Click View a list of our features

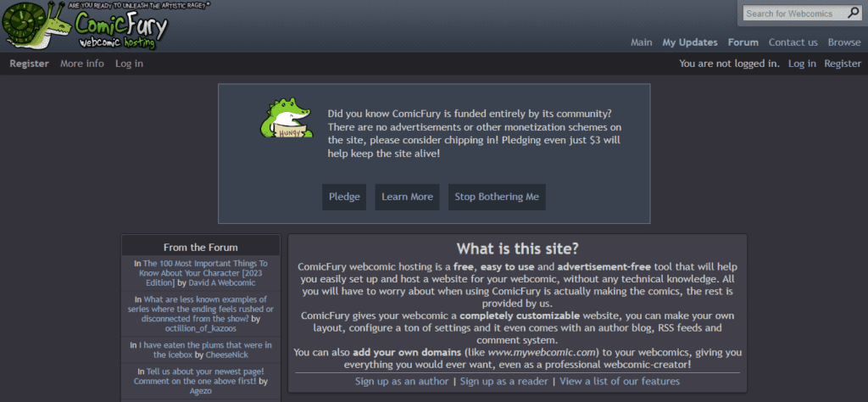(x=620, y=382)
